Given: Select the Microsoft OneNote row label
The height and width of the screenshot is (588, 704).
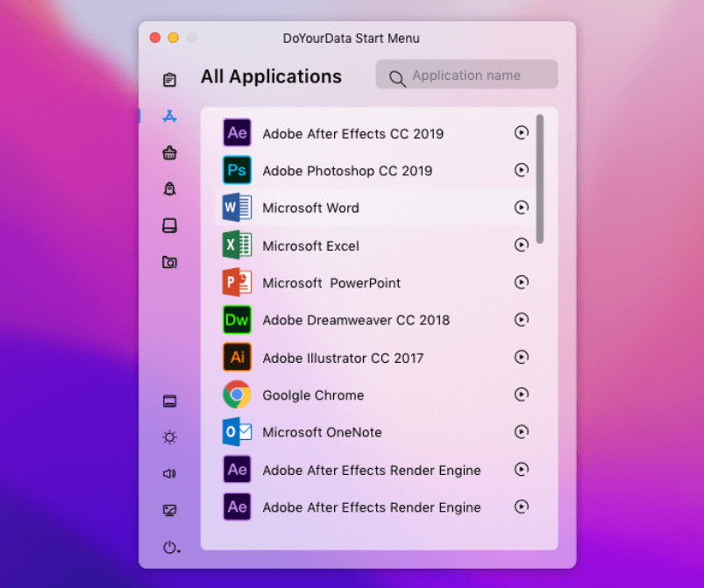Looking at the screenshot, I should click(x=322, y=433).
